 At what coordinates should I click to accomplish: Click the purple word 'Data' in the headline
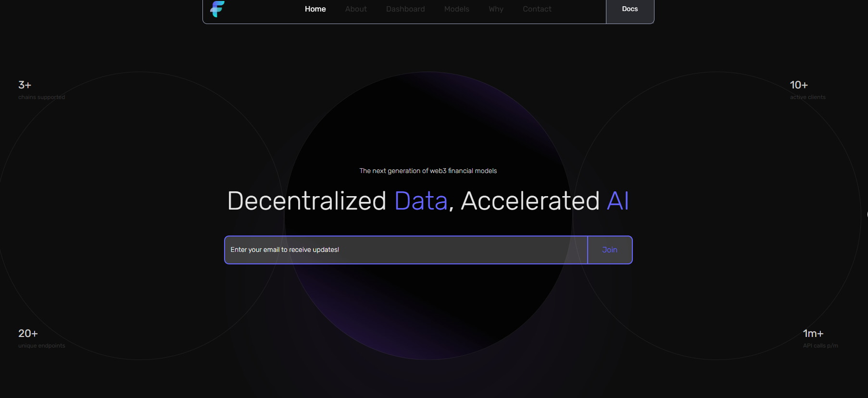pos(421,201)
